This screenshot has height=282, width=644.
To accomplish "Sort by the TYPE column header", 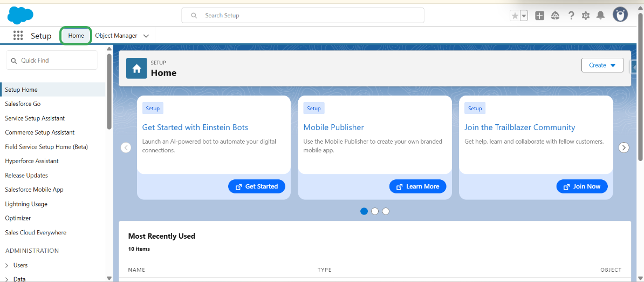I will tap(325, 270).
